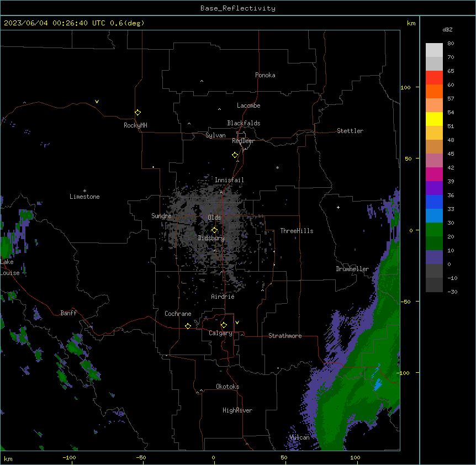
Task: Pick the light orange 54-57 dBZ swatch
Action: click(x=434, y=105)
